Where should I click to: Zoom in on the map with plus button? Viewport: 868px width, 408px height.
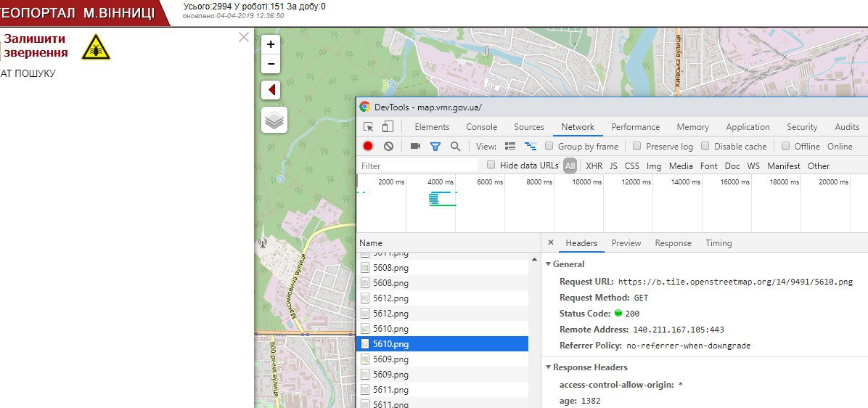(x=271, y=45)
